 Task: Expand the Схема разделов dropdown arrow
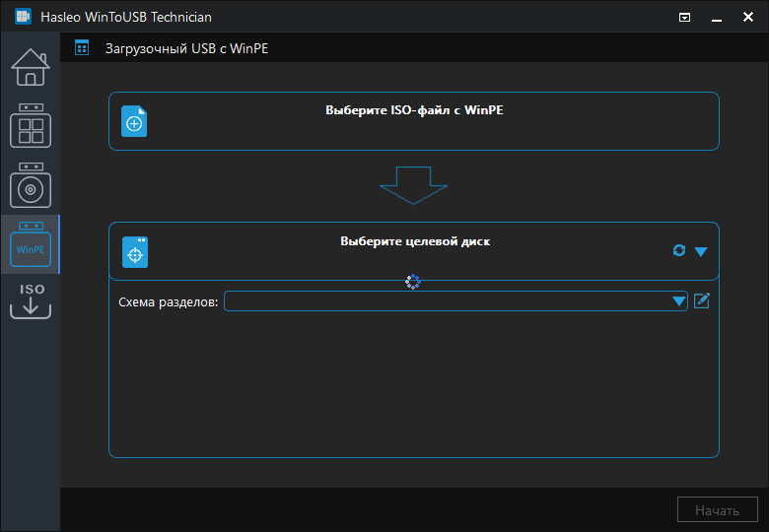click(x=678, y=301)
